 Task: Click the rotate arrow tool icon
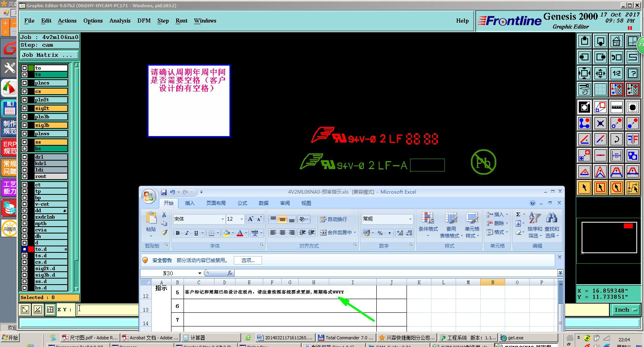pyautogui.click(x=617, y=139)
